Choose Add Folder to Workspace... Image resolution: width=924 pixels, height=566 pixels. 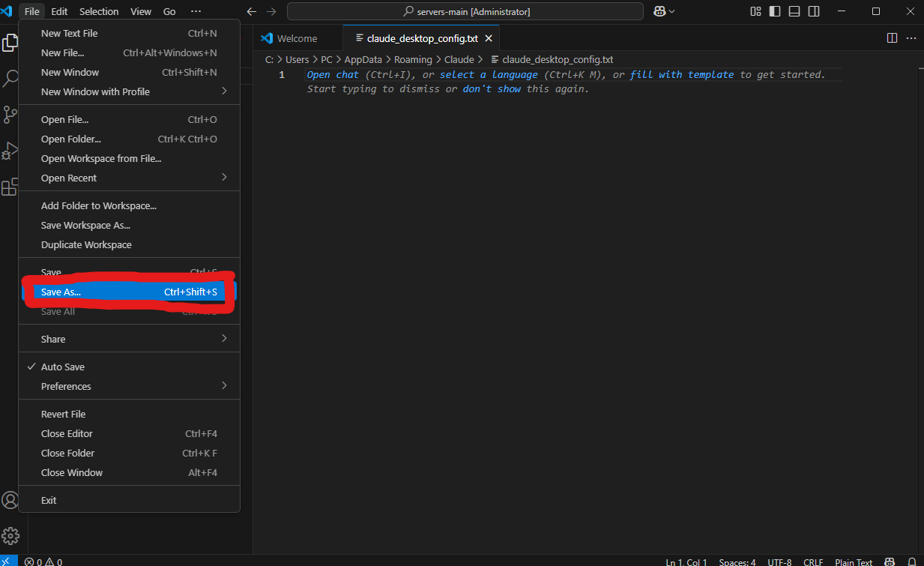(129, 205)
